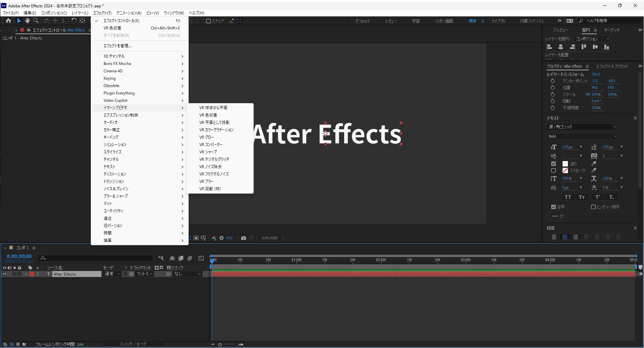The image size is (644, 348).
Task: Check the stroke (ストローク) checkbox
Action: (554, 170)
